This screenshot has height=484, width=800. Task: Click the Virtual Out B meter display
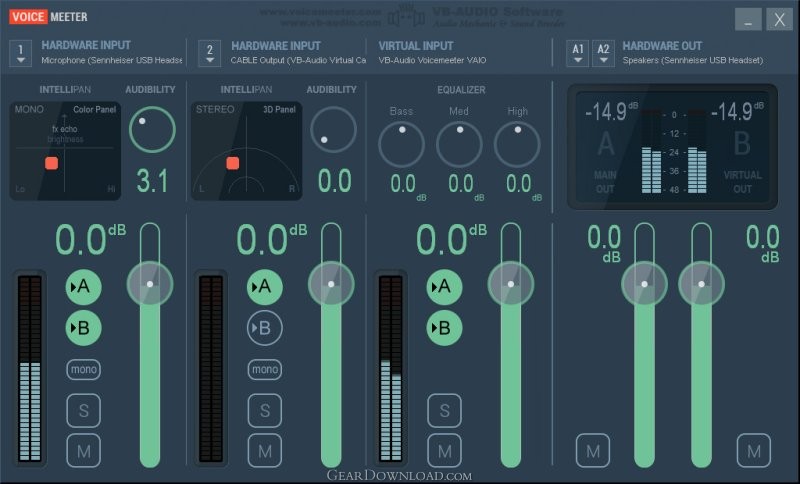[697, 151]
